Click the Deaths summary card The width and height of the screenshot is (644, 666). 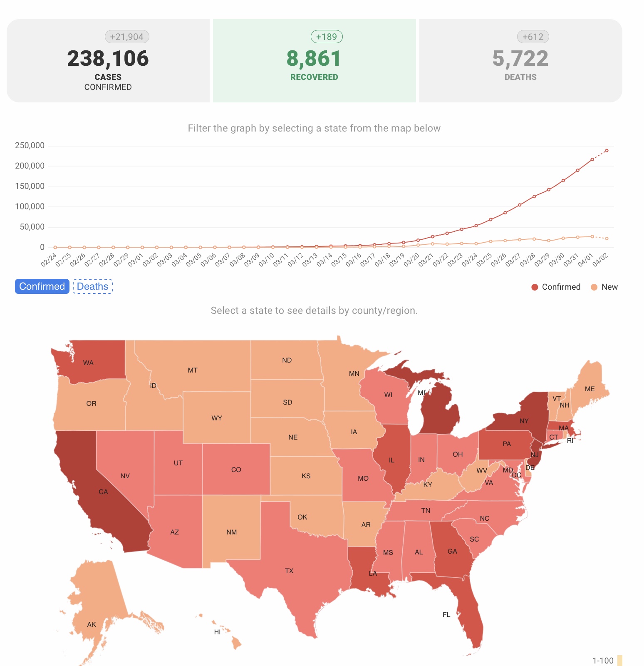pos(520,61)
